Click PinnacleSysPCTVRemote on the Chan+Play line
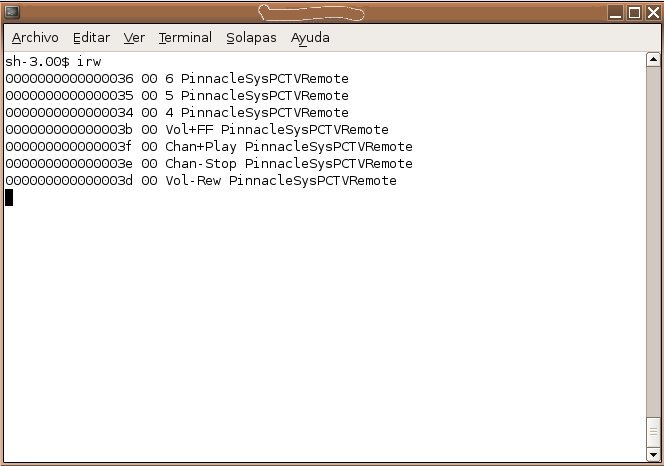Screen dimensions: 664x466 tap(329, 147)
